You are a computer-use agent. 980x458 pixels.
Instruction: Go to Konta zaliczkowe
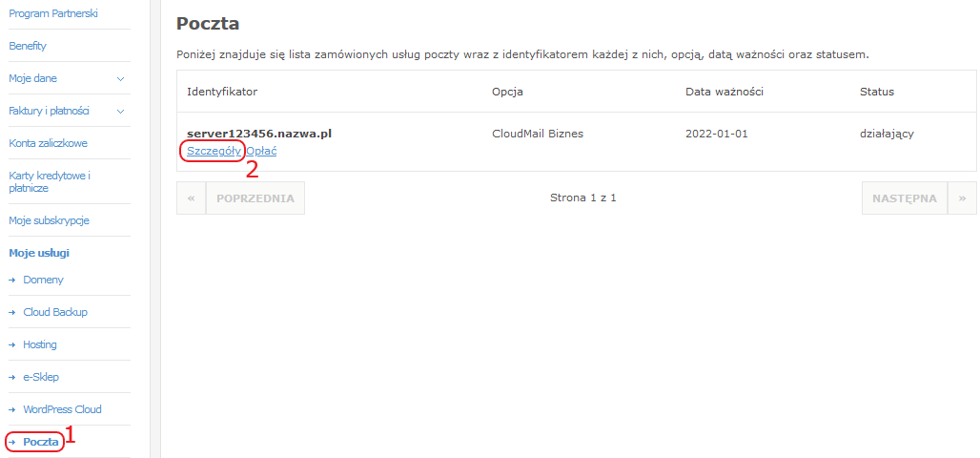pyautogui.click(x=48, y=143)
